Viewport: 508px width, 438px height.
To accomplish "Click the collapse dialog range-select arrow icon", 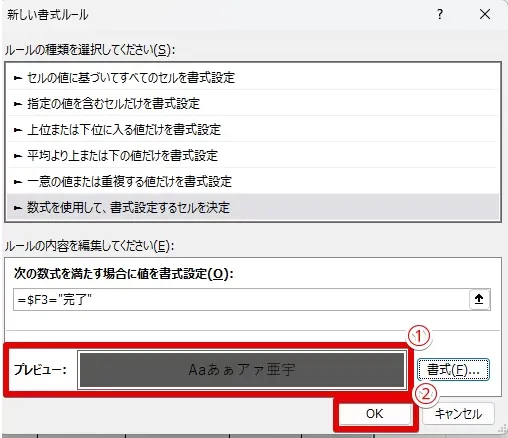I will pos(479,300).
